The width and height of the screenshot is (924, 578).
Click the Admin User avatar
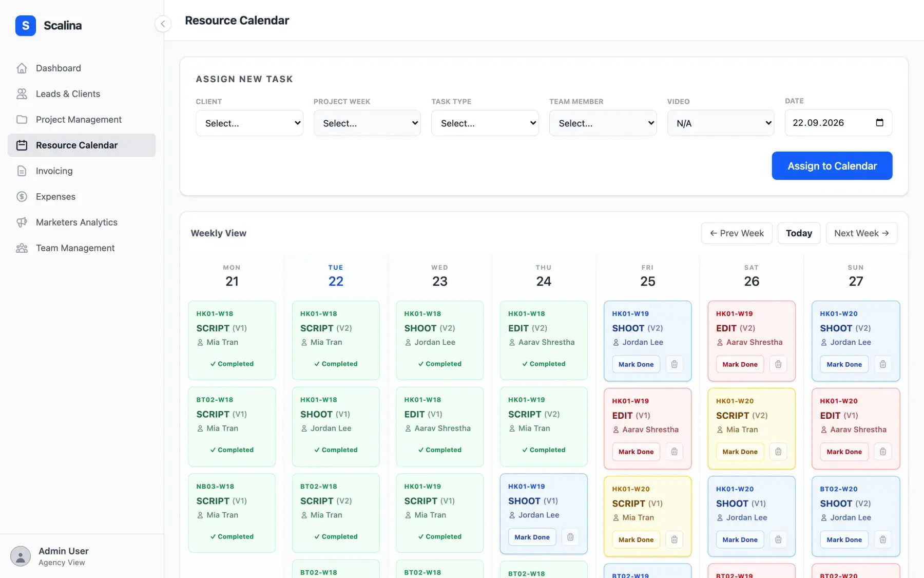click(x=21, y=556)
